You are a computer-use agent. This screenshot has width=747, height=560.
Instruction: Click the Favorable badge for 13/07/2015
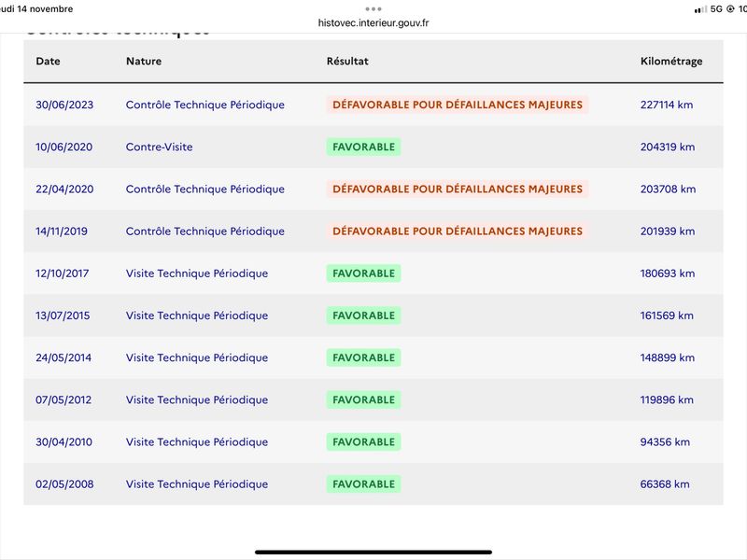tap(363, 315)
